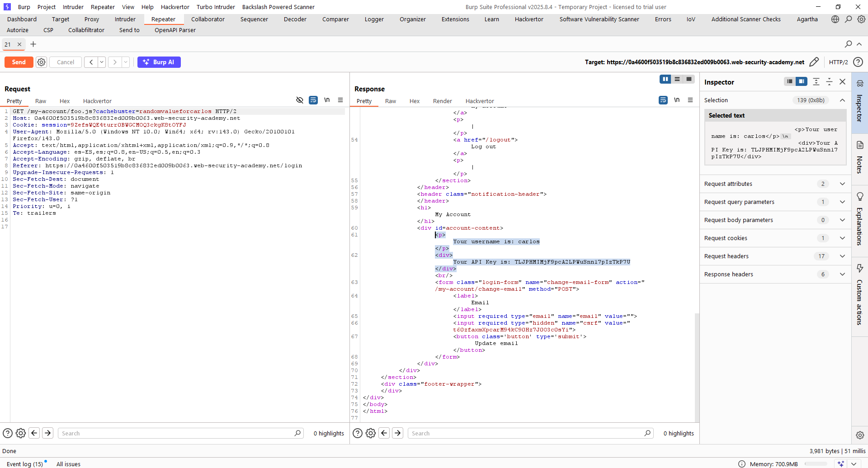Expand Request query parameters section

[842, 202]
